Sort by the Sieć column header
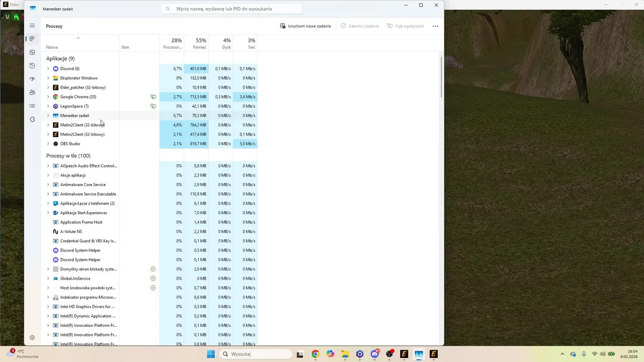The image size is (644, 362). [245, 43]
